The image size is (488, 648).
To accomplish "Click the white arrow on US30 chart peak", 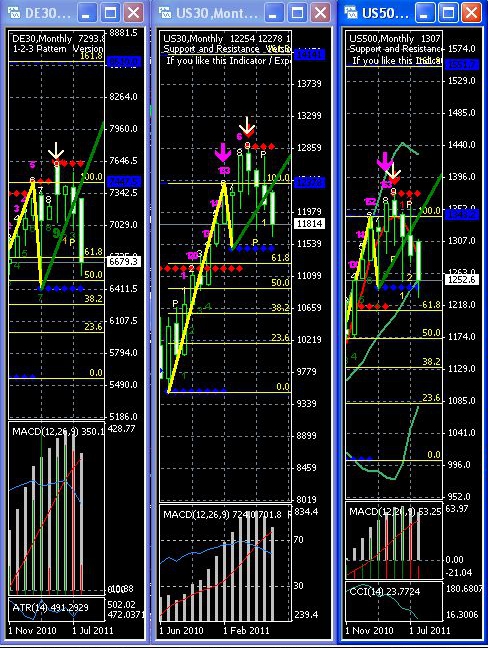I will coord(247,125).
